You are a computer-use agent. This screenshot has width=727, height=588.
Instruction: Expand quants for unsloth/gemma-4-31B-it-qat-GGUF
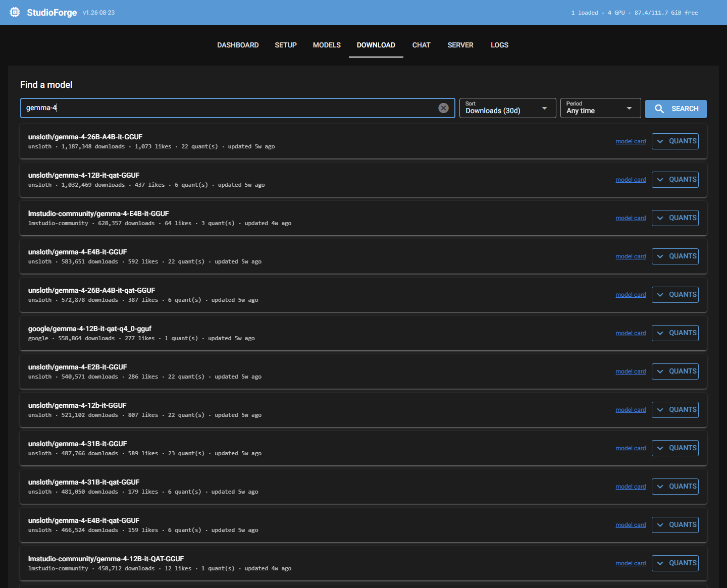pyautogui.click(x=675, y=487)
